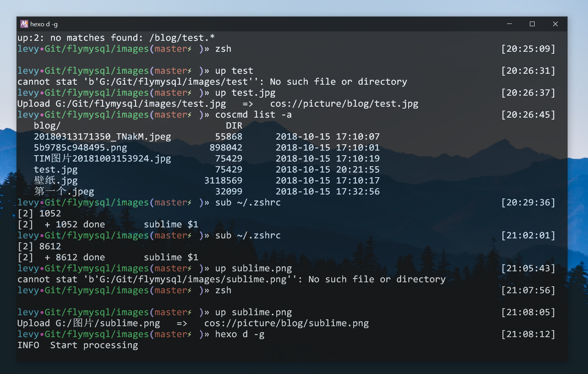Click the 'up test.jpg' command text

245,93
